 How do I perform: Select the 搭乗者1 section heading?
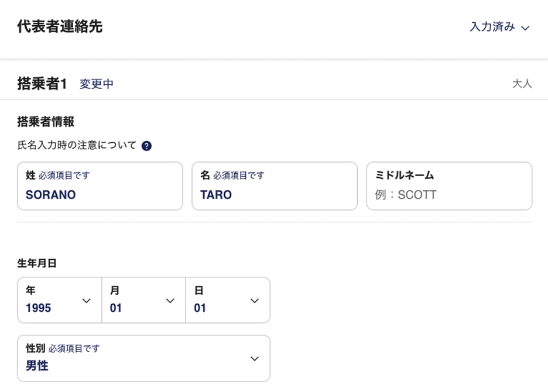(x=42, y=84)
